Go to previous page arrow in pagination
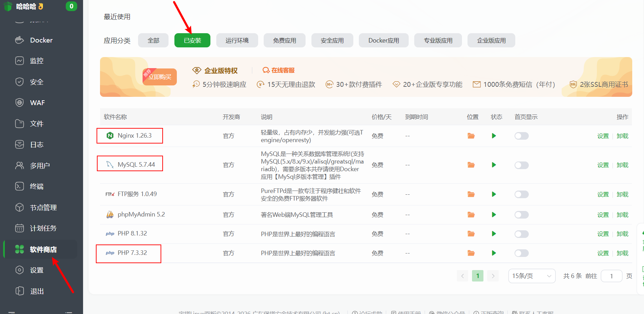This screenshot has height=314, width=644. 462,276
